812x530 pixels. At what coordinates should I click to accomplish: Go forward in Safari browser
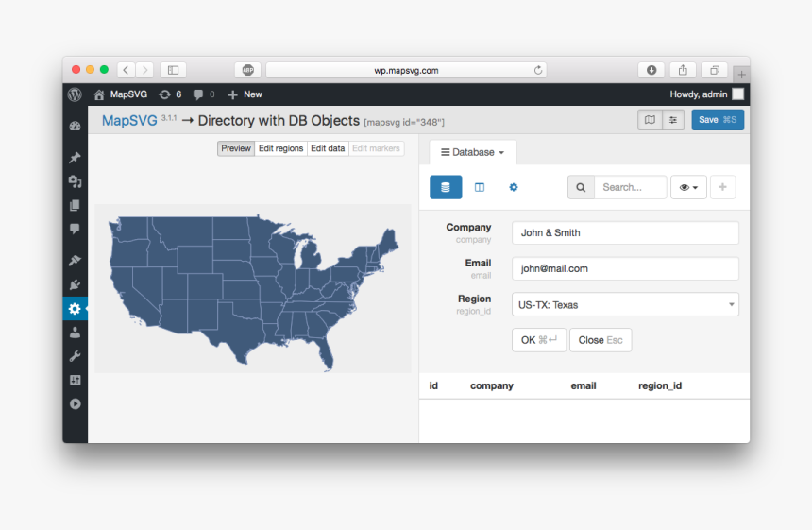144,70
